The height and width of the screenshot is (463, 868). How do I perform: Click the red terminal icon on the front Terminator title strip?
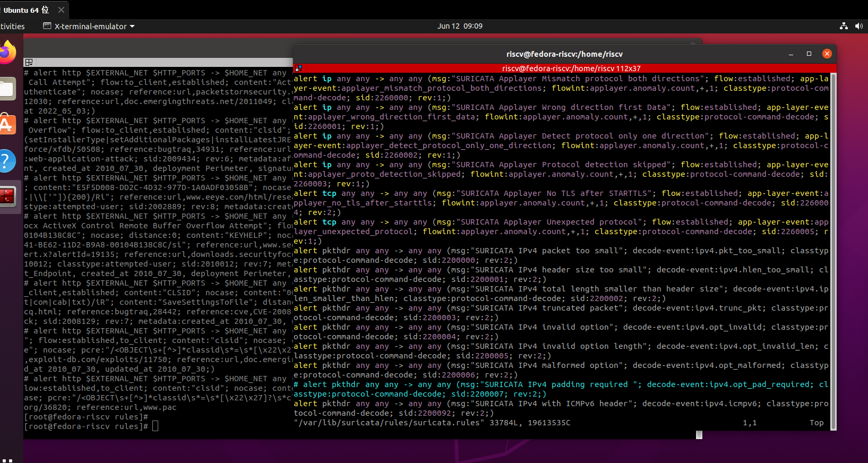coord(298,68)
